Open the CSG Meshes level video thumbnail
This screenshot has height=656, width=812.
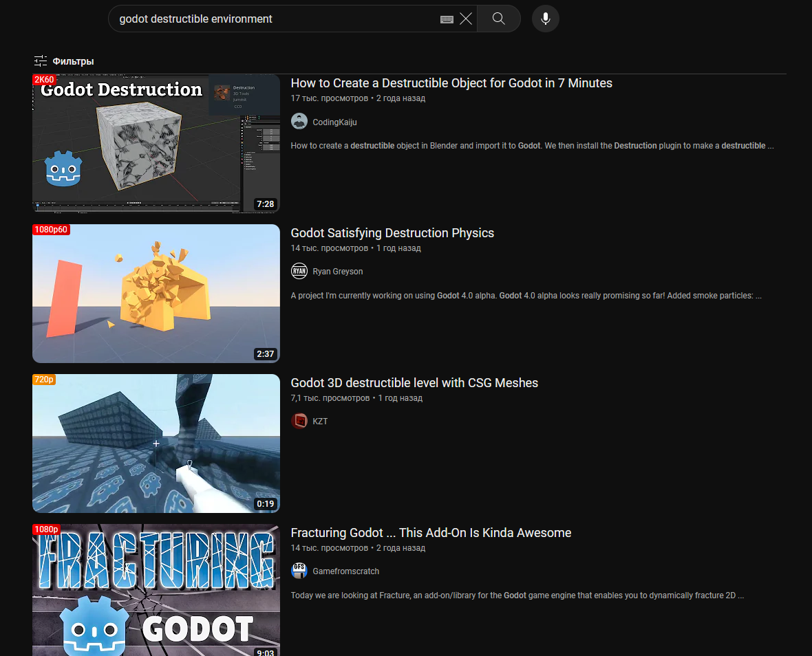[156, 444]
